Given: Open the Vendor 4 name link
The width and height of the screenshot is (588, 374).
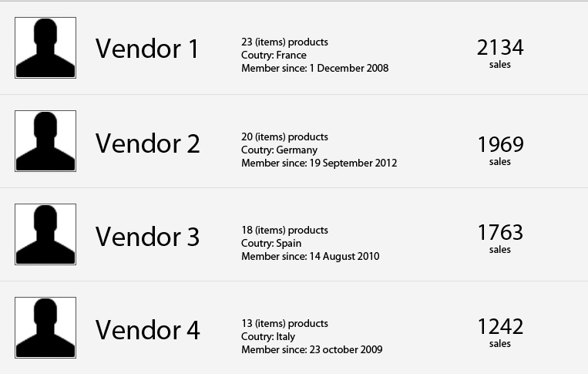Looking at the screenshot, I should tap(148, 330).
